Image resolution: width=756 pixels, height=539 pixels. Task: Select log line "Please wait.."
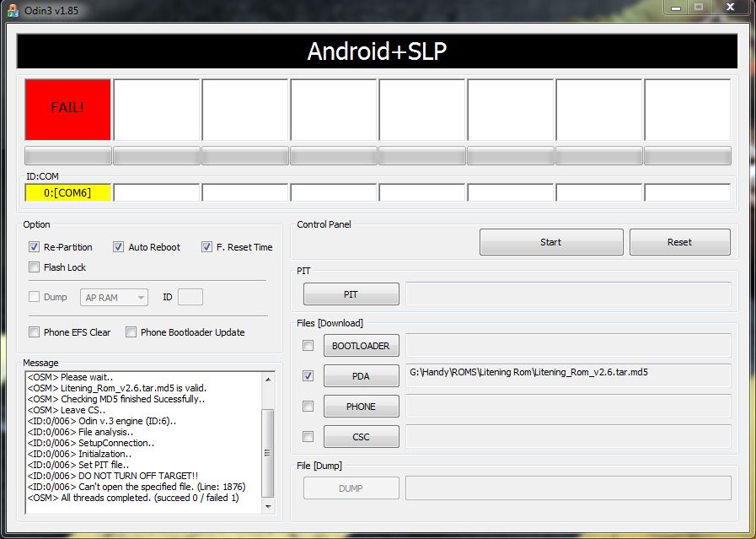pyautogui.click(x=71, y=377)
